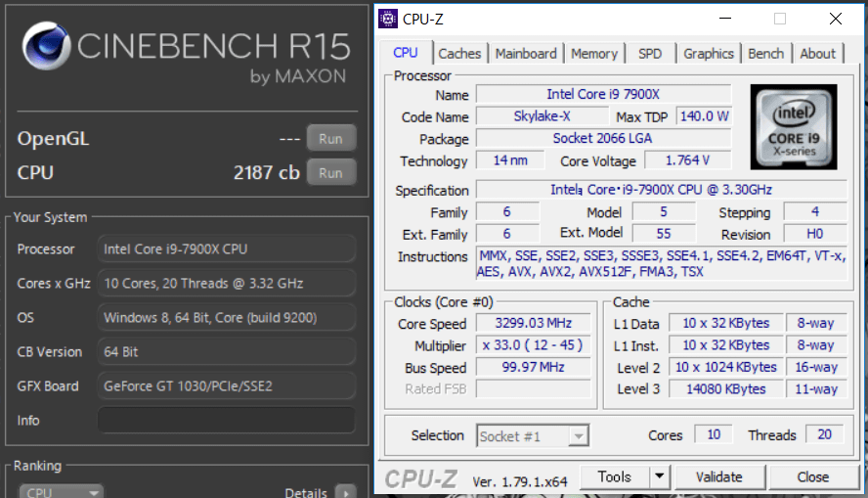Click the empty Info field in Cinebench
Viewport: 868px width, 498px height.
pyautogui.click(x=227, y=421)
